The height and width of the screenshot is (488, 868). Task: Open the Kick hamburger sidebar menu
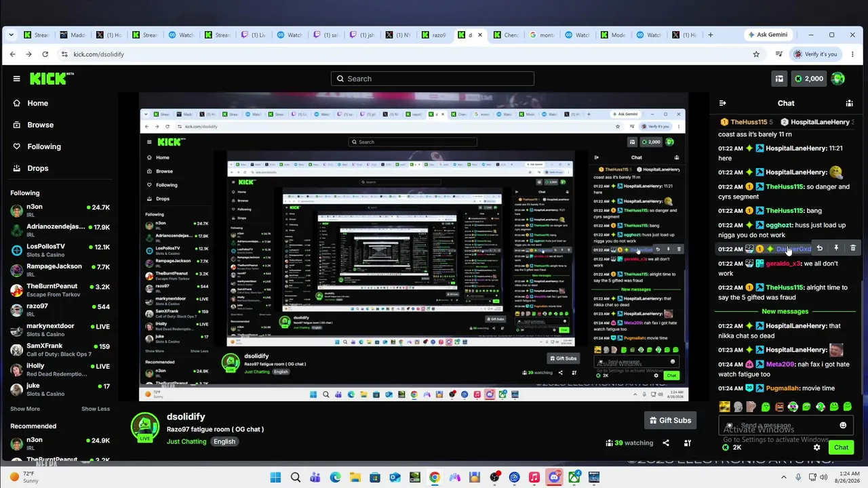(16, 79)
